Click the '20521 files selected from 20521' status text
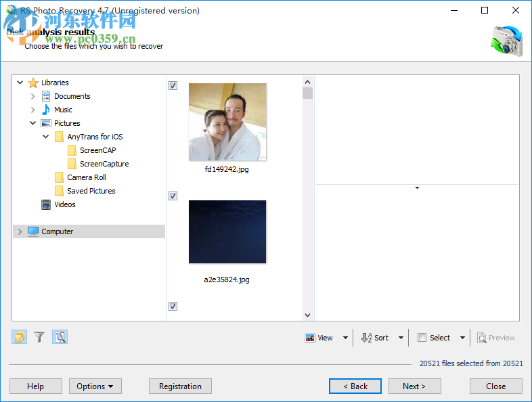This screenshot has height=402, width=532. (x=471, y=363)
